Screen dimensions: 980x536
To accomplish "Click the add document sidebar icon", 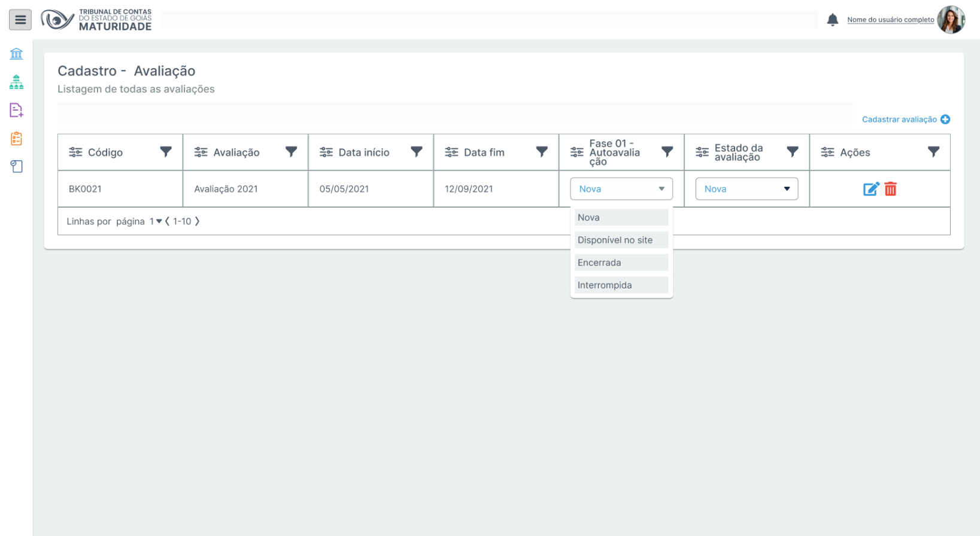I will (x=16, y=110).
